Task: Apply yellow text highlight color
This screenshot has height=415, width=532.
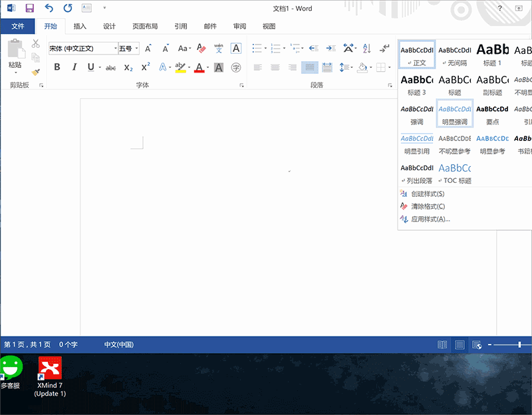Action: coord(180,68)
